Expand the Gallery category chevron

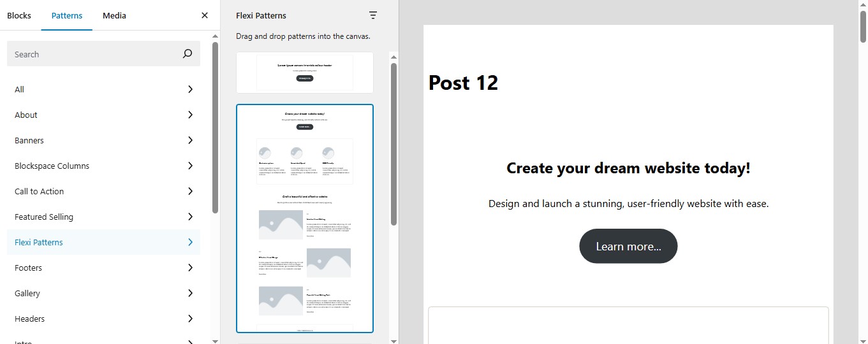190,293
